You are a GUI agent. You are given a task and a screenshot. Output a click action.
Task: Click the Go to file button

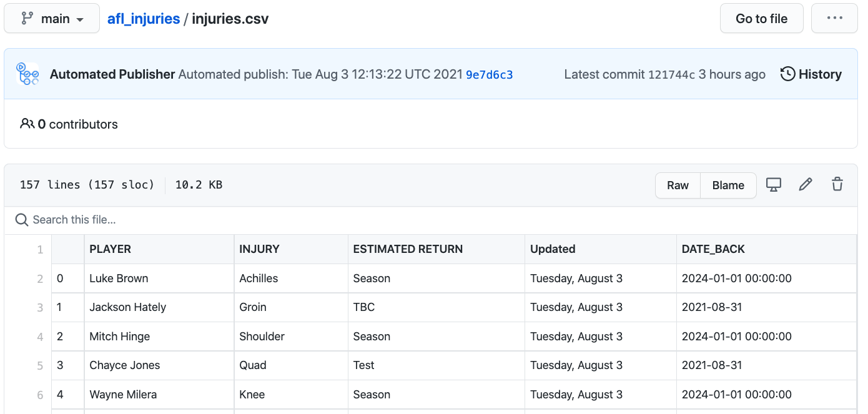(761, 19)
